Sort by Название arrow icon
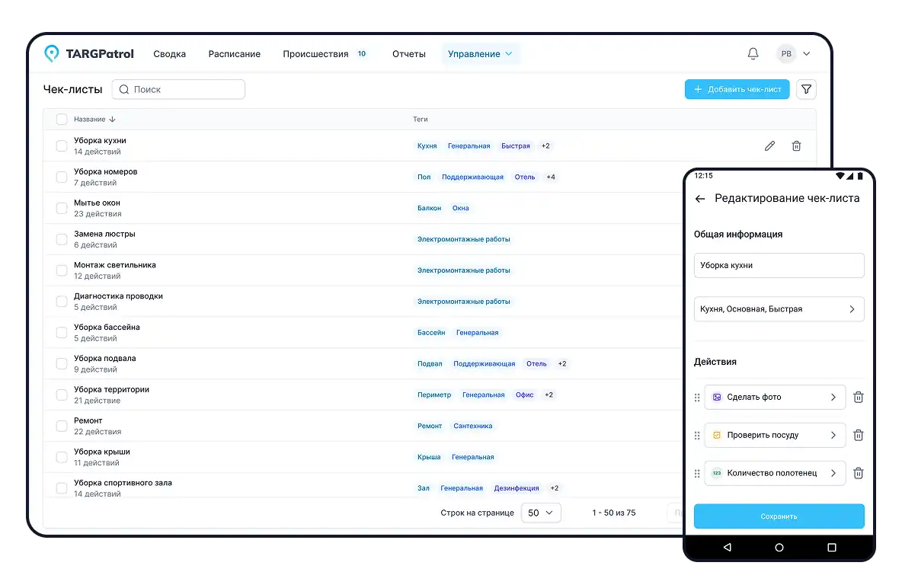Image resolution: width=902 pixels, height=588 pixels. 112,119
